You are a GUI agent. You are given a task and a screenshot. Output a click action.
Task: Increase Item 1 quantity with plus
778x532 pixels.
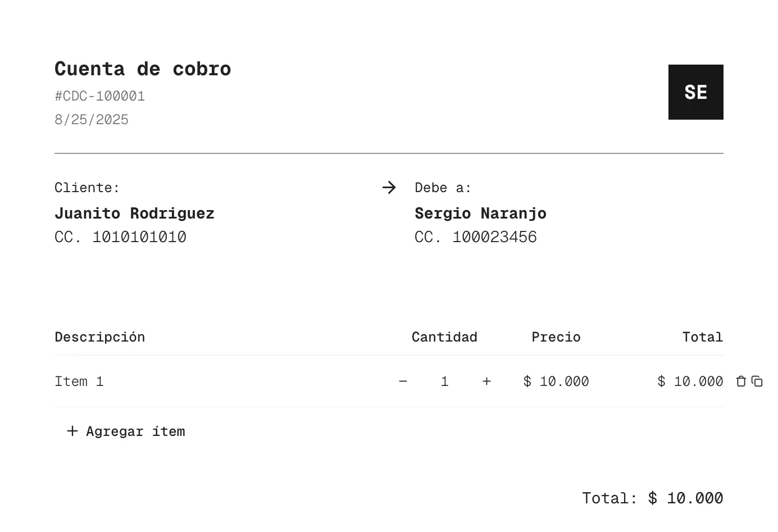486,381
